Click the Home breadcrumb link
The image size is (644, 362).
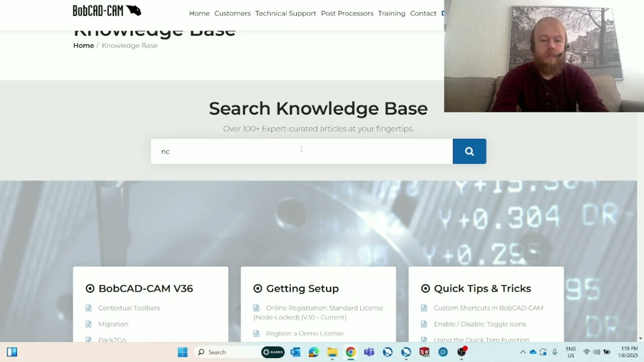pyautogui.click(x=84, y=45)
